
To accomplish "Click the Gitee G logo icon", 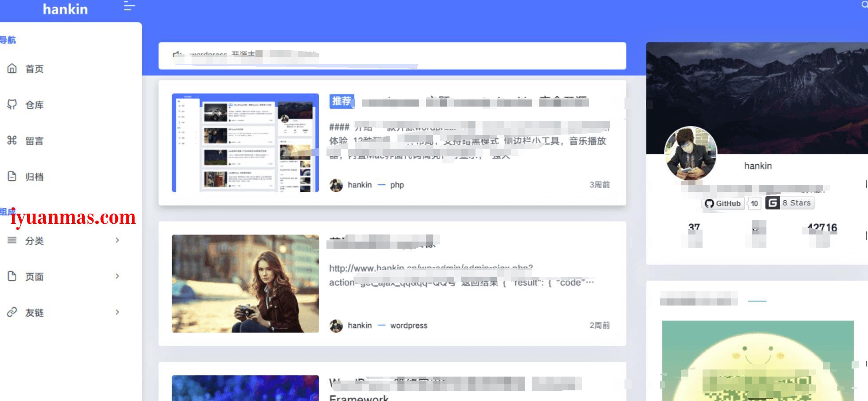I will (x=772, y=203).
